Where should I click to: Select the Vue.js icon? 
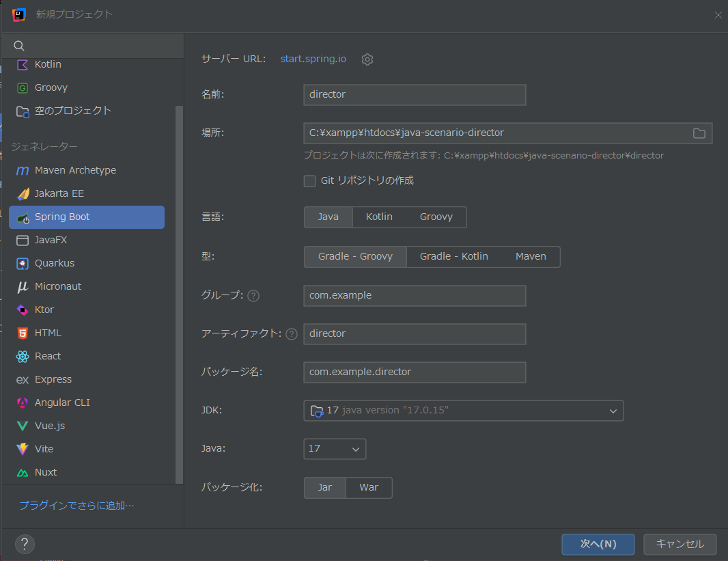pos(23,426)
